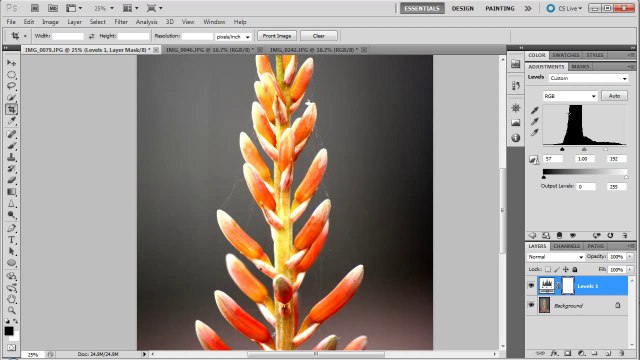The height and width of the screenshot is (360, 640).
Task: Add a layer style via fx icon
Action: click(554, 353)
